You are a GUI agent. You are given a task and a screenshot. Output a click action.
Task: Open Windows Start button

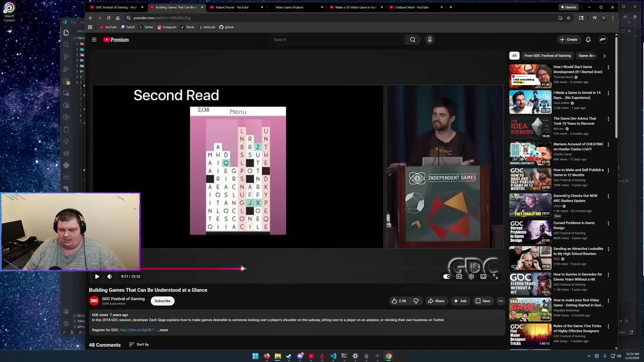tap(256, 356)
